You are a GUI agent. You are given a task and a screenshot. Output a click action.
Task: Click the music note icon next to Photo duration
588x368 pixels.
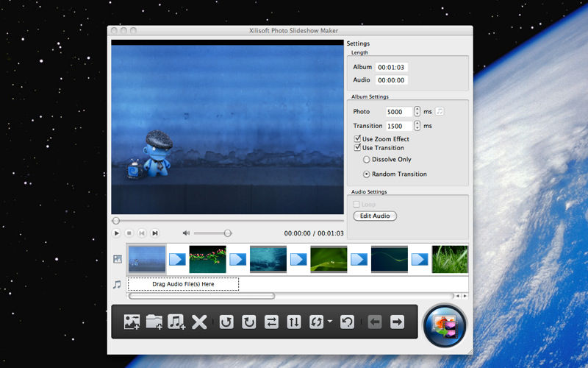[440, 112]
